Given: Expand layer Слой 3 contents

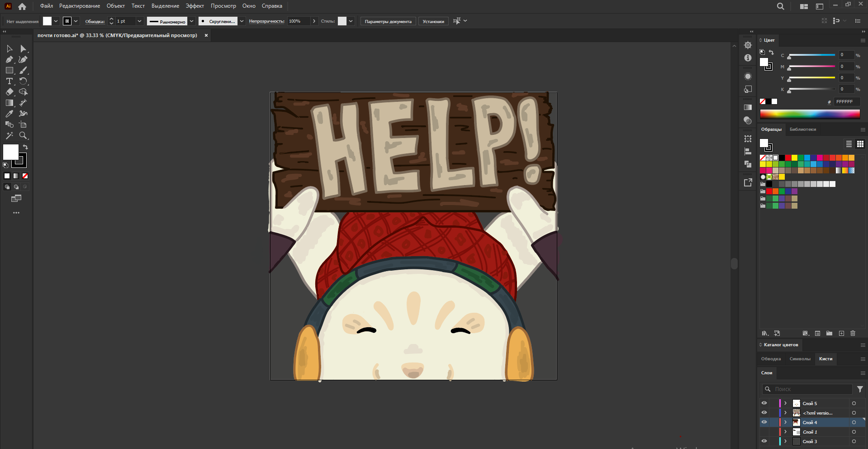Looking at the screenshot, I should tap(786, 441).
